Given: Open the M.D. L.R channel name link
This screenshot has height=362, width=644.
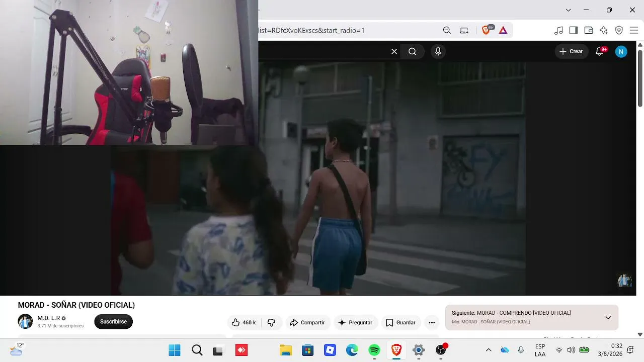Looking at the screenshot, I should tap(49, 318).
